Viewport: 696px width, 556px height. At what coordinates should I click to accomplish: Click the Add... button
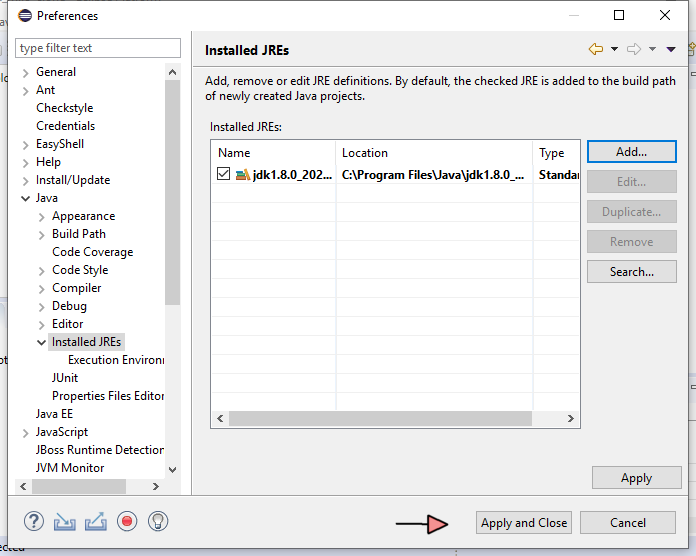[x=632, y=152]
